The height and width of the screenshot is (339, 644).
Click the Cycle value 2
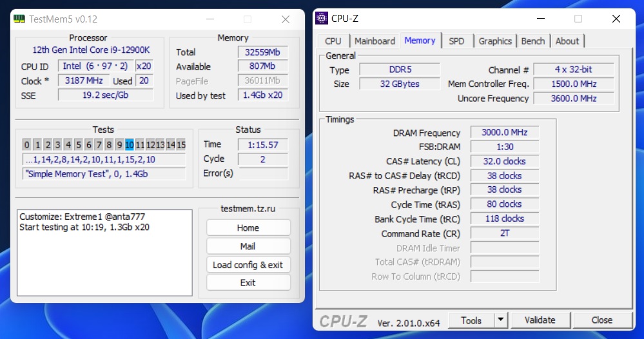click(263, 159)
